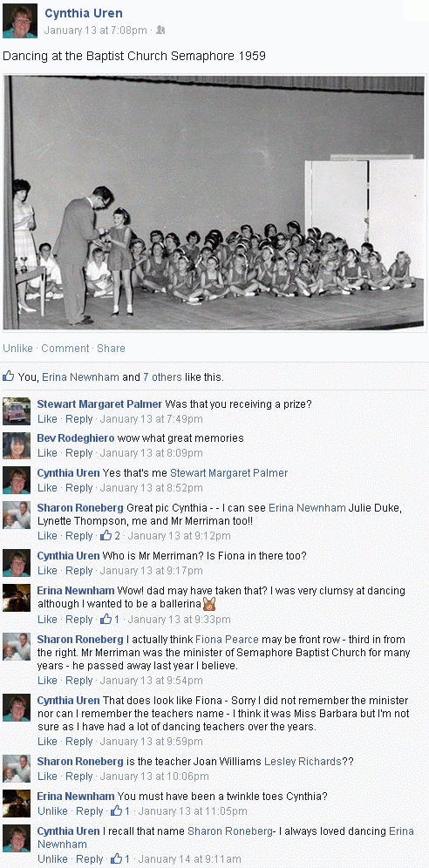Screen dimensions: 429x868
Task: Click Stewart Margaret Palmer's pink car avatar
Action: 17,411
